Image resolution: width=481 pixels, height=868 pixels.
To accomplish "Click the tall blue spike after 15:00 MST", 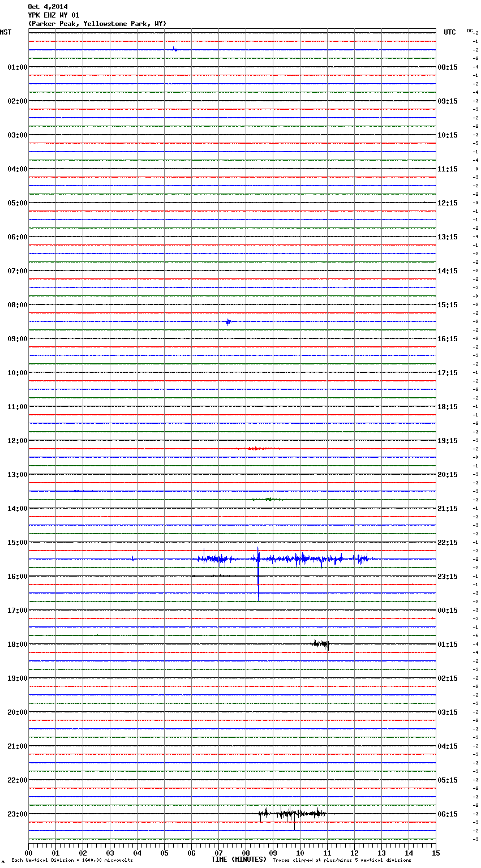I will coord(259,573).
